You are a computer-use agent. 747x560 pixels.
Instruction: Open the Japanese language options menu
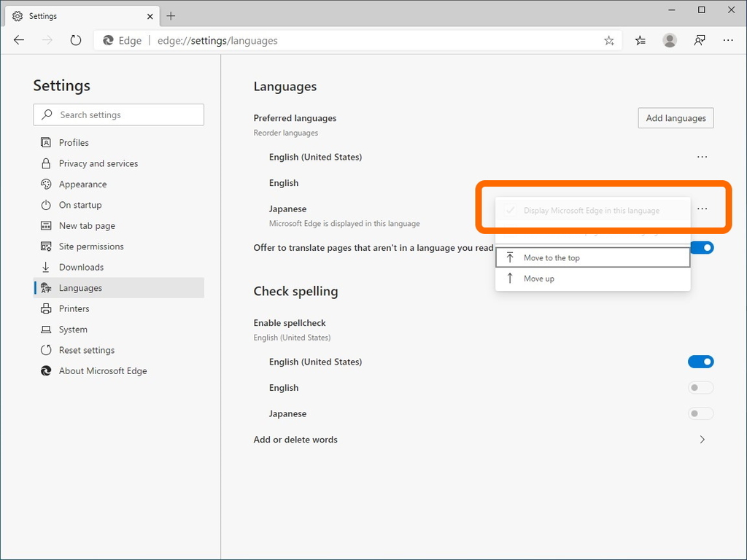702,209
